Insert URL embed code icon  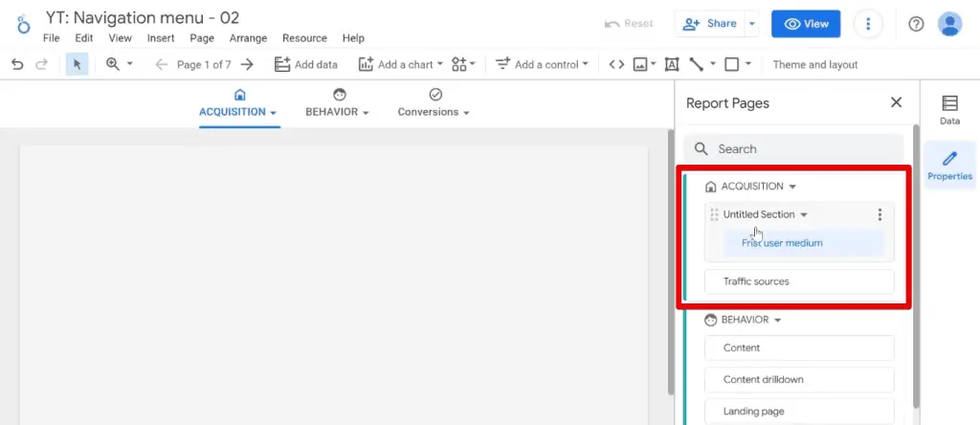617,64
